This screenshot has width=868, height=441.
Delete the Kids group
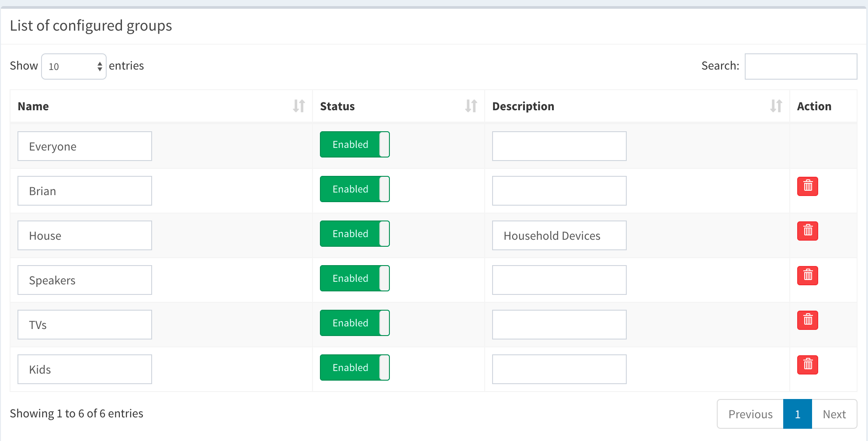pos(807,365)
